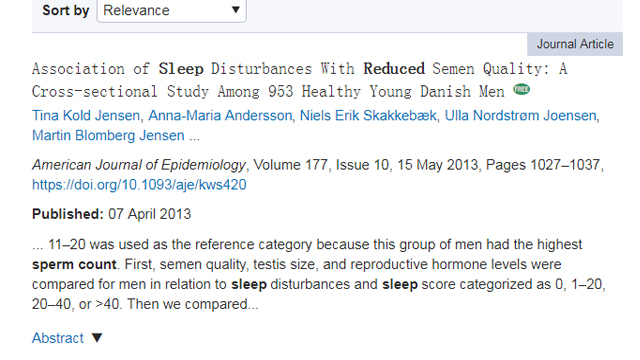Open author Tina Kold Jensen

tap(86, 116)
